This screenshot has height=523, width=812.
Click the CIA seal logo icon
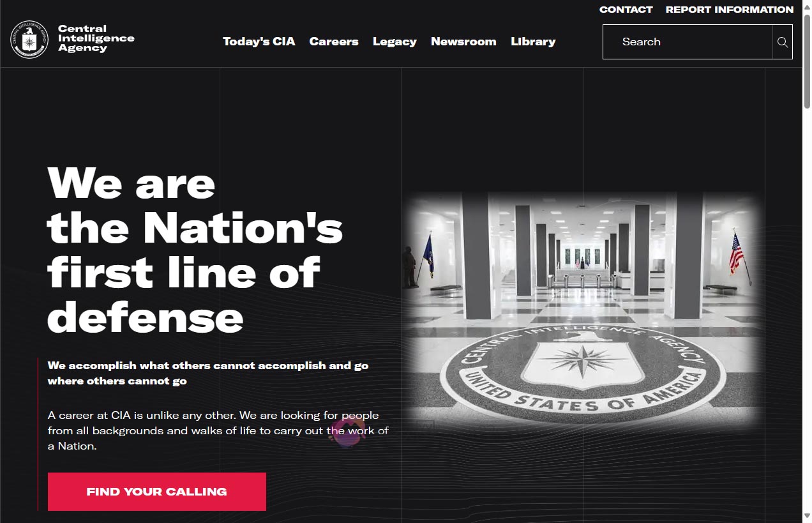click(28, 40)
